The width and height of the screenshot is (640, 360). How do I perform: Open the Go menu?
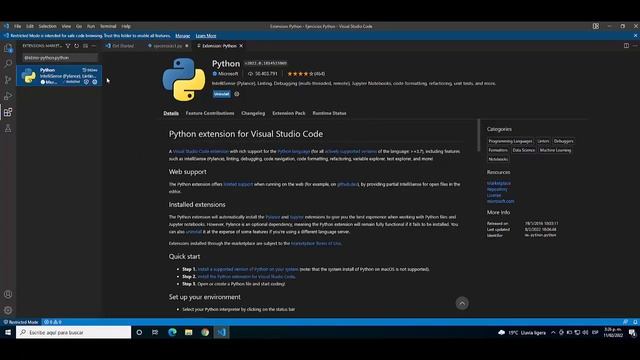tap(79, 26)
